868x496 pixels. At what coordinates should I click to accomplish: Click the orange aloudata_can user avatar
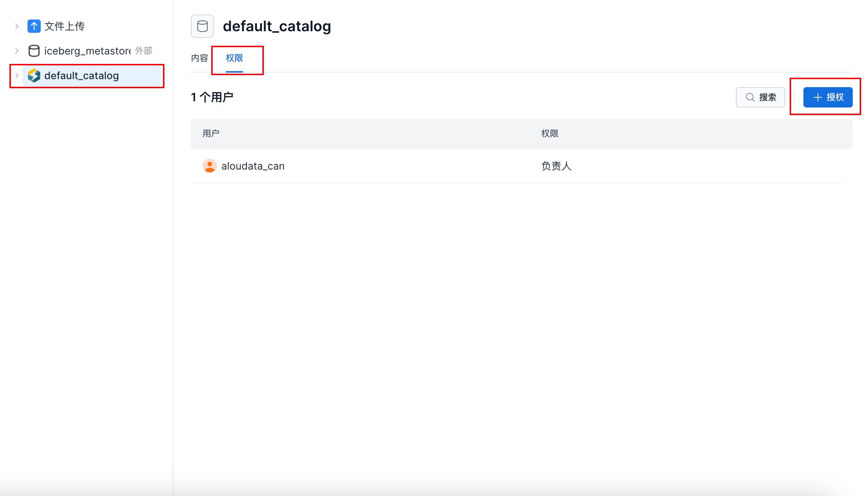[209, 166]
